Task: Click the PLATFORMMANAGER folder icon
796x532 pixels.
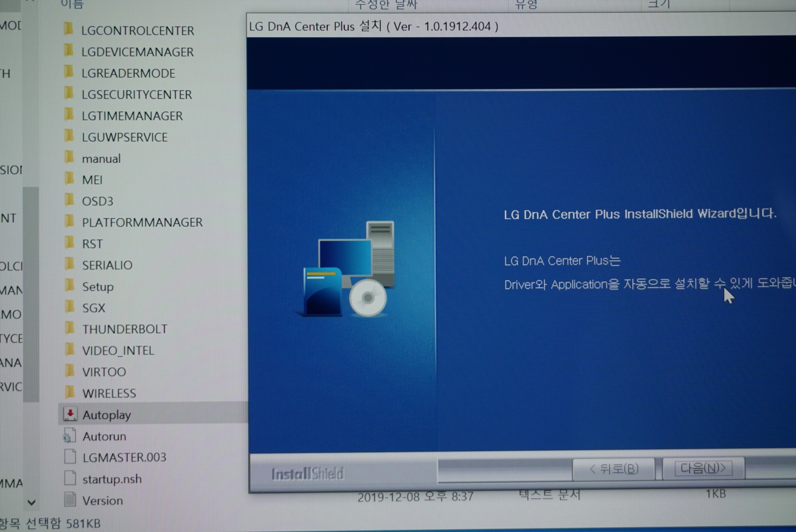Action: (69, 221)
